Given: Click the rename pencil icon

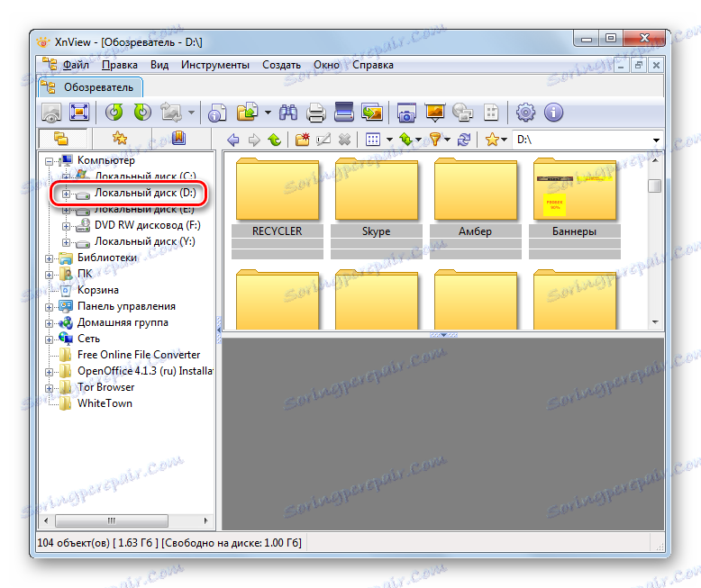Looking at the screenshot, I should pyautogui.click(x=323, y=140).
